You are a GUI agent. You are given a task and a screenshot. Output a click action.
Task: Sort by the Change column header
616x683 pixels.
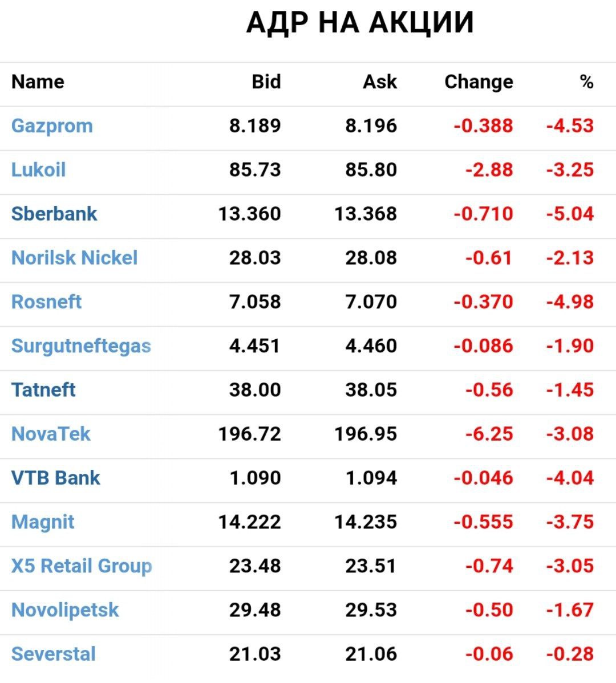coord(479,82)
